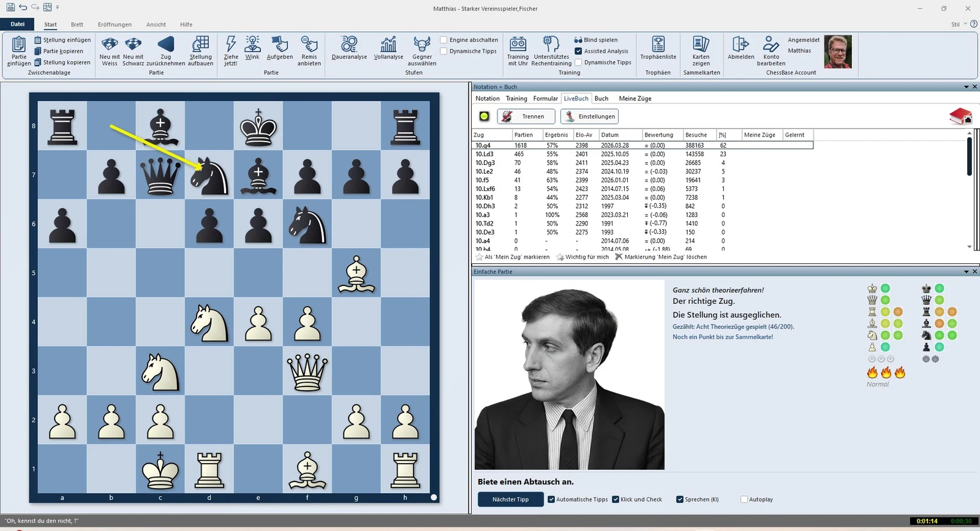Image resolution: width=980 pixels, height=531 pixels.
Task: Open quick access toolbar dropdown arrow
Action: [58, 7]
